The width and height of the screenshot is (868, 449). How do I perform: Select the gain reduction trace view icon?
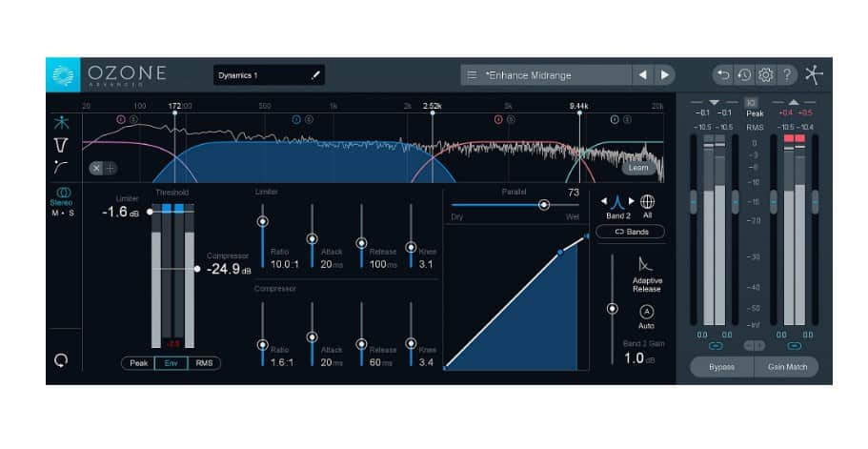point(61,145)
